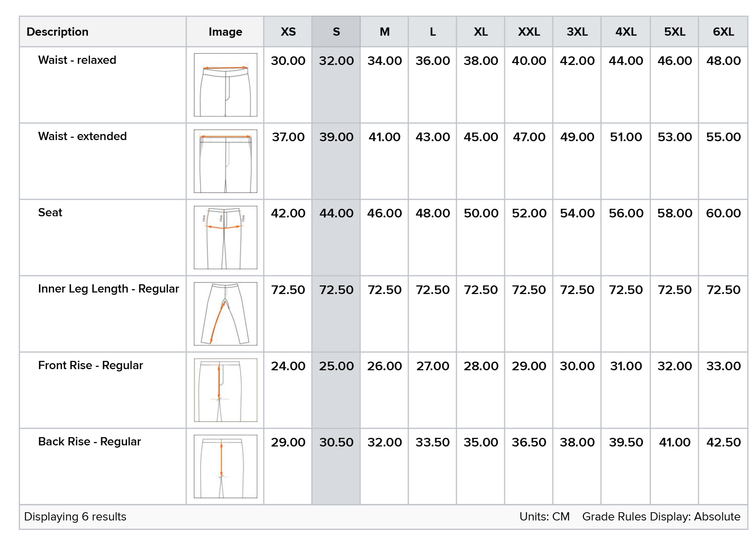
Task: Click the XS size column header
Action: 288,32
